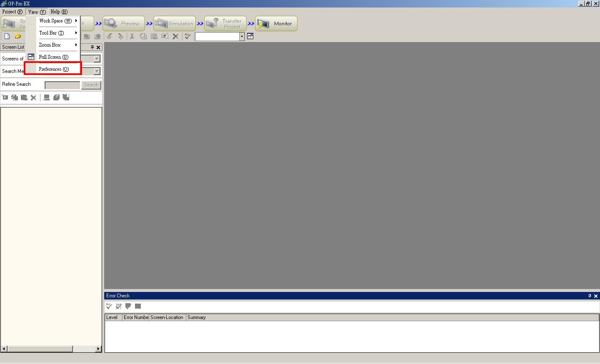This screenshot has width=600, height=364.
Task: Click the Error Check All toolbar icon
Action: click(x=109, y=307)
